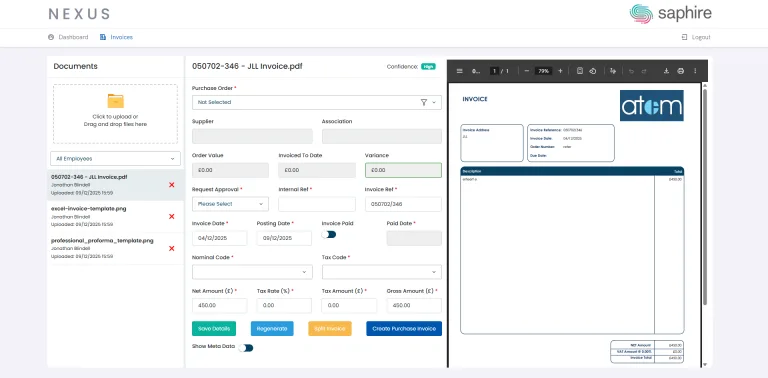Expand the Nominal Code dropdown
Viewport: 768px width, 378px height.
point(252,272)
